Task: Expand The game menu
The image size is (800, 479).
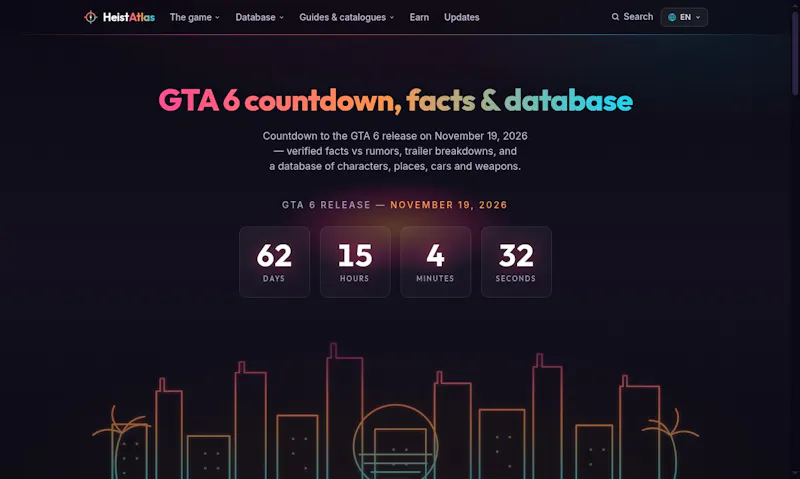Action: (194, 17)
